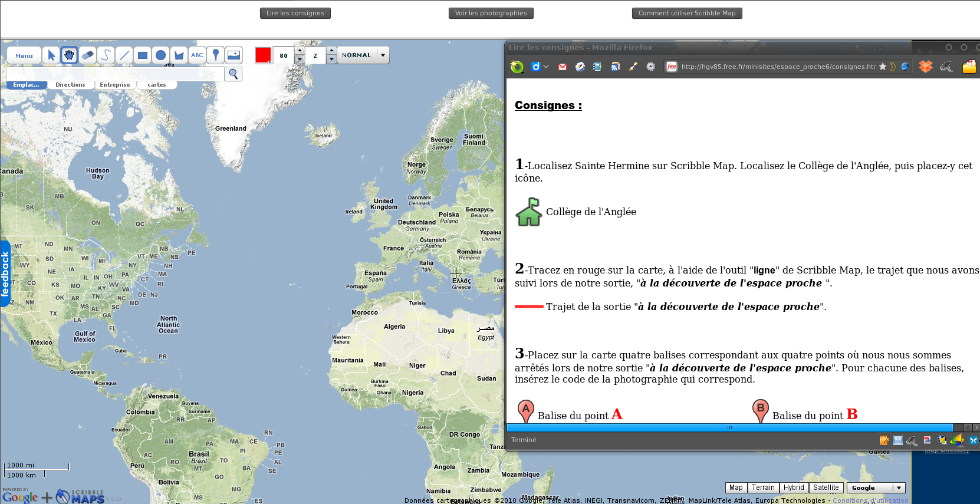Click the green Collège de l'Anglée house icon
This screenshot has width=980, height=504.
529,212
